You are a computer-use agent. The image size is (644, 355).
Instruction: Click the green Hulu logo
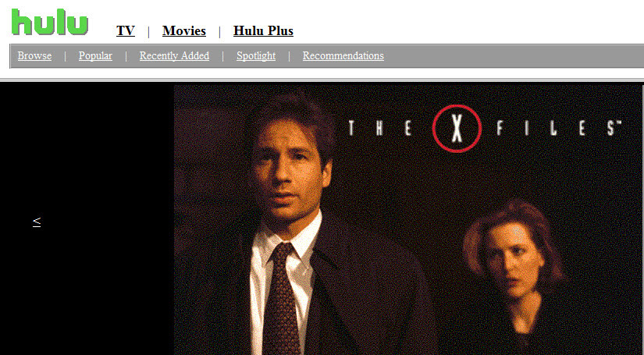(50, 22)
